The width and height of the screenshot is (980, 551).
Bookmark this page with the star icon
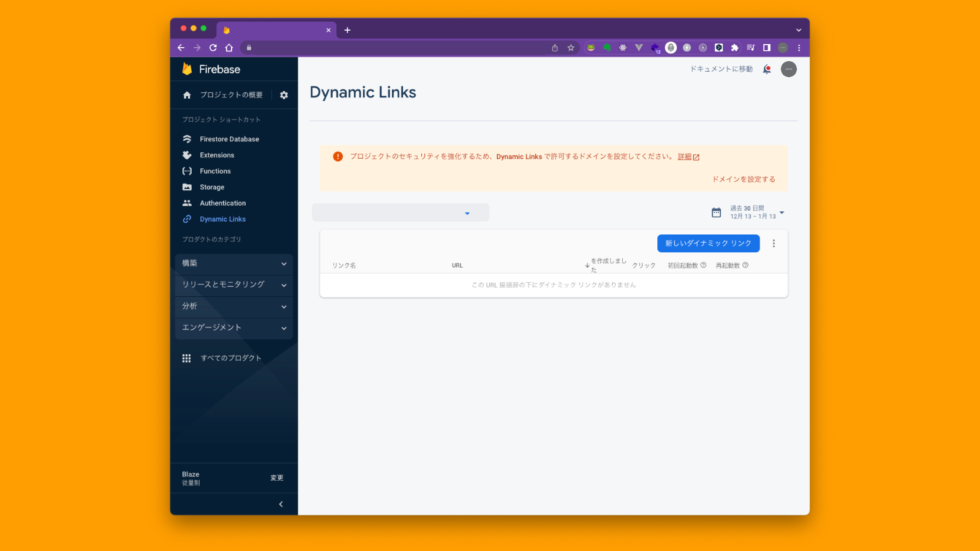(571, 48)
